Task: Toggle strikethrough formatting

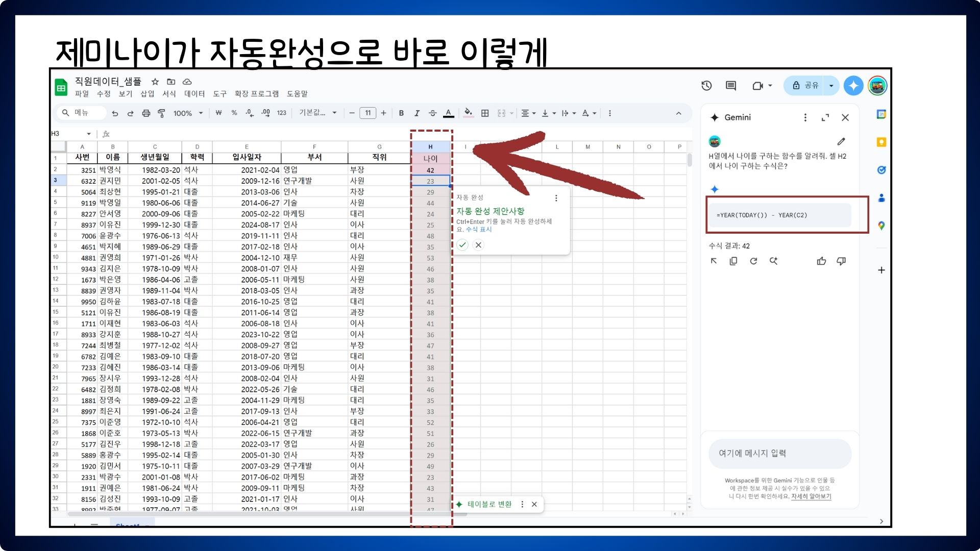Action: pos(432,113)
